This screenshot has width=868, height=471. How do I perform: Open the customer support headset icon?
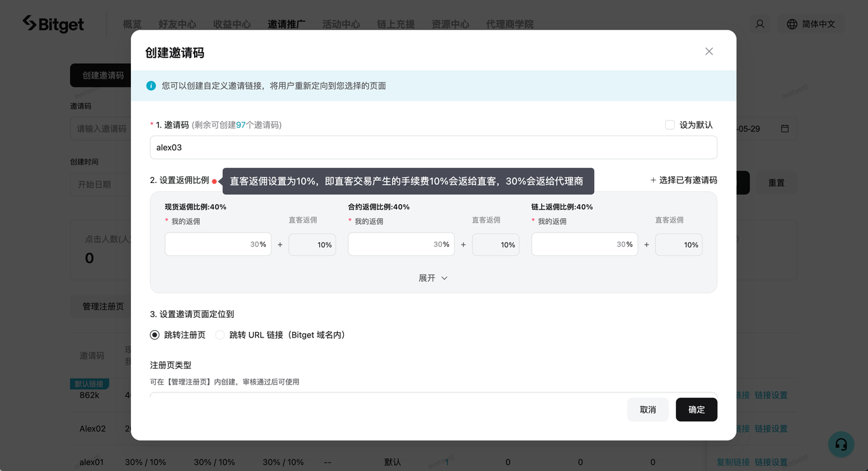click(841, 444)
